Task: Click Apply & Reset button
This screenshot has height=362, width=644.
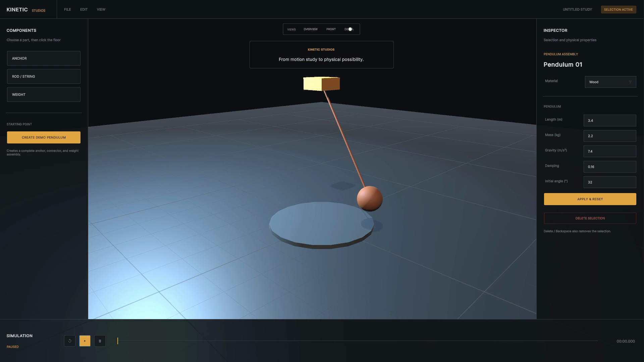Action: pos(590,199)
